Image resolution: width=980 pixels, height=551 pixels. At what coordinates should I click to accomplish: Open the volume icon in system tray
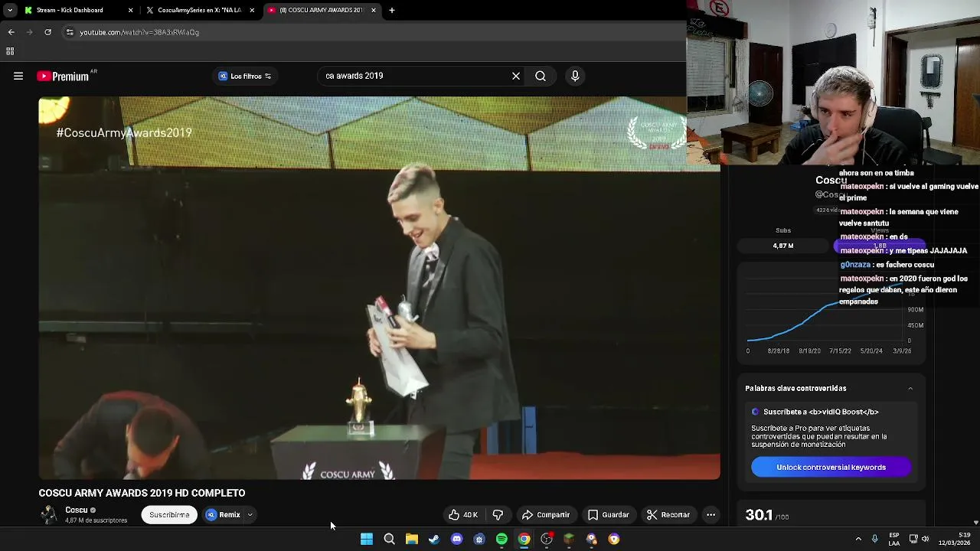click(925, 539)
